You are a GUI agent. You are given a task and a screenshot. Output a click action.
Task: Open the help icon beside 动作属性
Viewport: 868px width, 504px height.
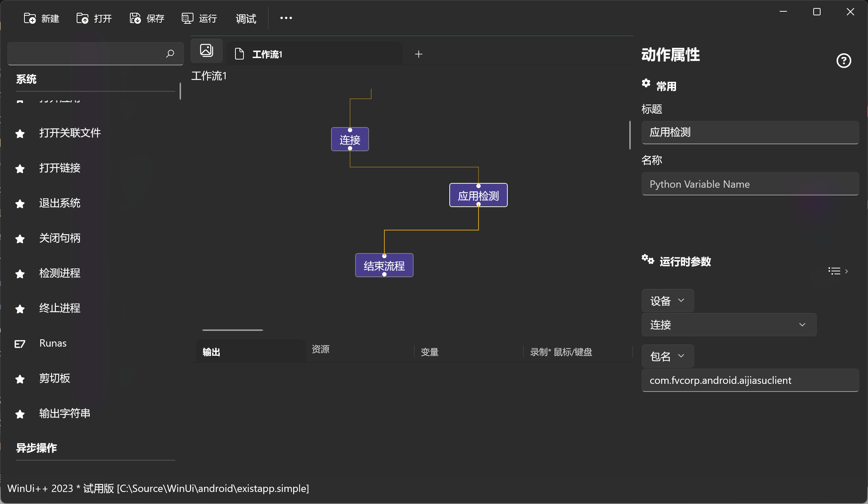click(844, 60)
